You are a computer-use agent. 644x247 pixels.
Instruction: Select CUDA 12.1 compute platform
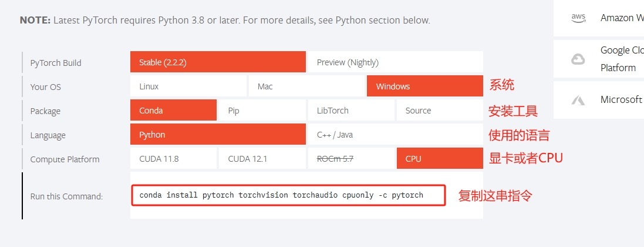pyautogui.click(x=262, y=158)
